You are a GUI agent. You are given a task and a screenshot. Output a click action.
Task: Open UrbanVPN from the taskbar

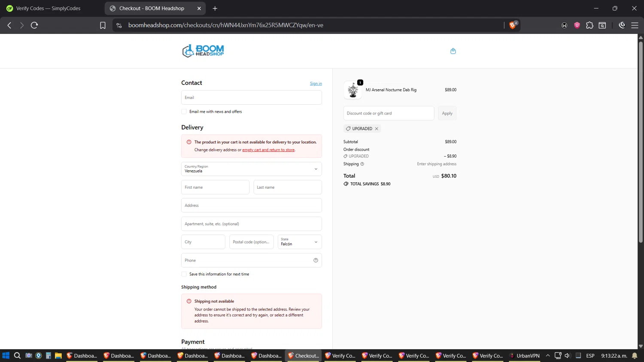pos(524,356)
